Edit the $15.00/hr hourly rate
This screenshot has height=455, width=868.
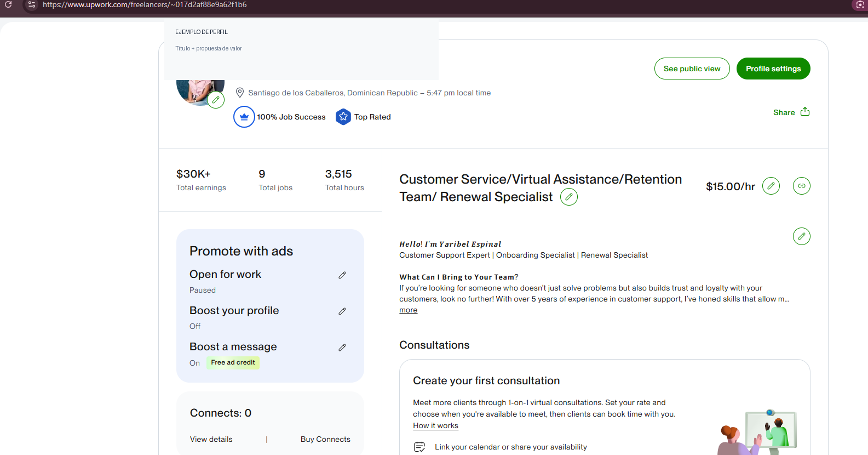[771, 186]
